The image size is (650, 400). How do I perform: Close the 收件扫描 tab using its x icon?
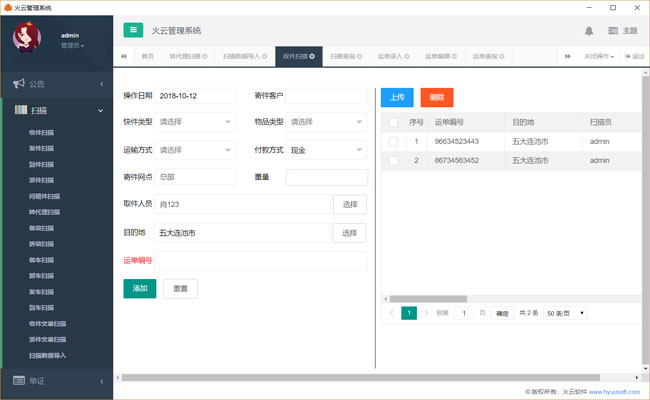(x=312, y=56)
